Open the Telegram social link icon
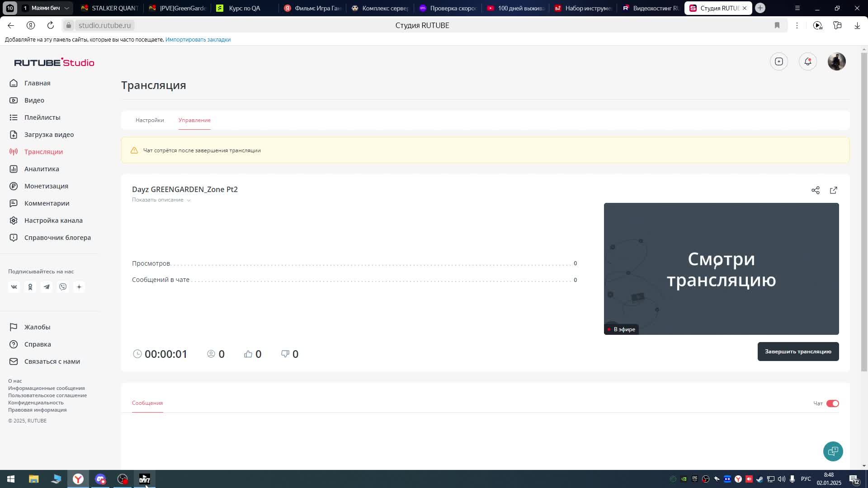 [x=47, y=287]
